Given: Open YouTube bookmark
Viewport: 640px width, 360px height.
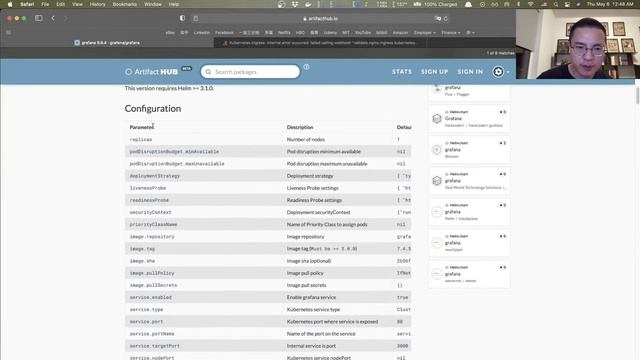Looking at the screenshot, I should pos(362,33).
